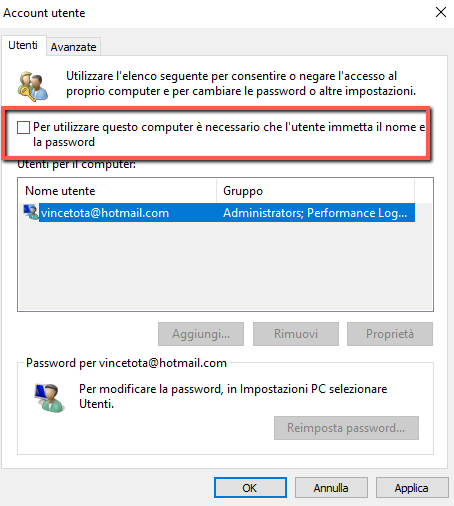Image resolution: width=454 pixels, height=506 pixels.
Task: Apply settings with the Applica button
Action: pos(412,488)
